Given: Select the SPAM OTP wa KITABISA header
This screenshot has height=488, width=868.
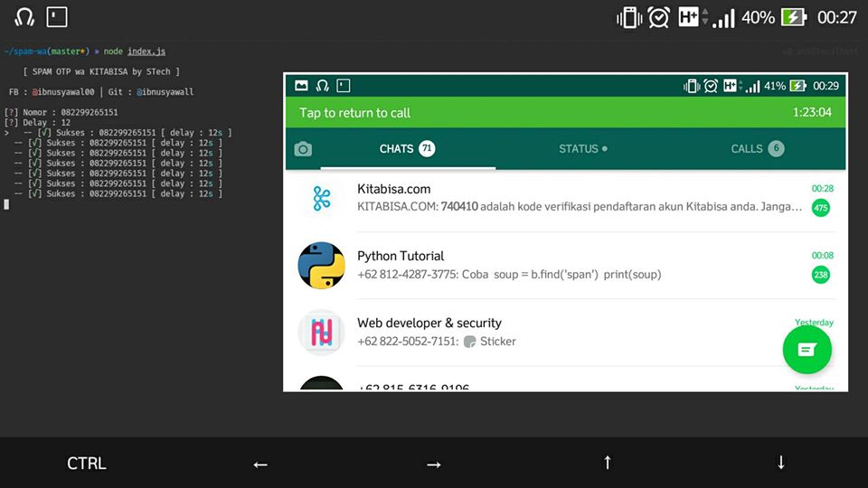Looking at the screenshot, I should 101,72.
